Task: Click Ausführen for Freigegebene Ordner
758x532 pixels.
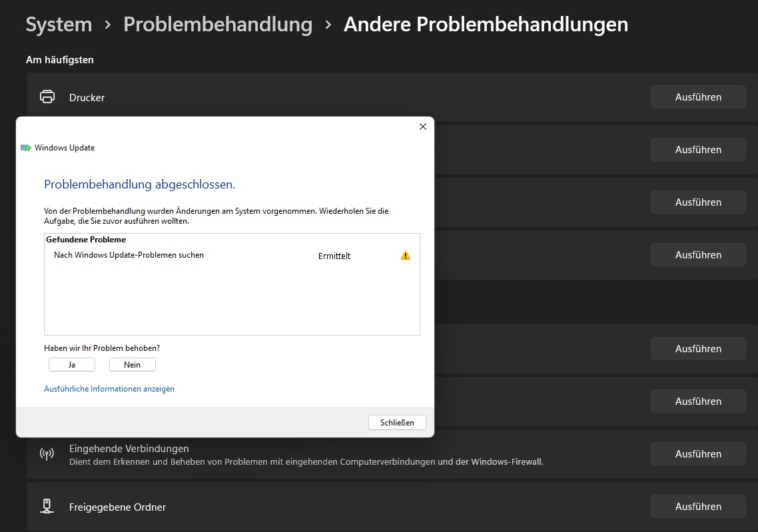Action: click(x=698, y=507)
